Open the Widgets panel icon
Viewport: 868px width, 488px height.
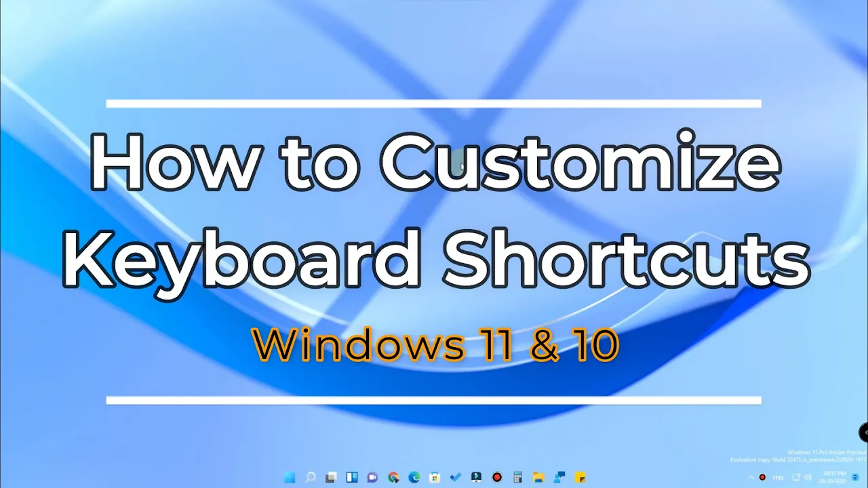pyautogui.click(x=352, y=477)
